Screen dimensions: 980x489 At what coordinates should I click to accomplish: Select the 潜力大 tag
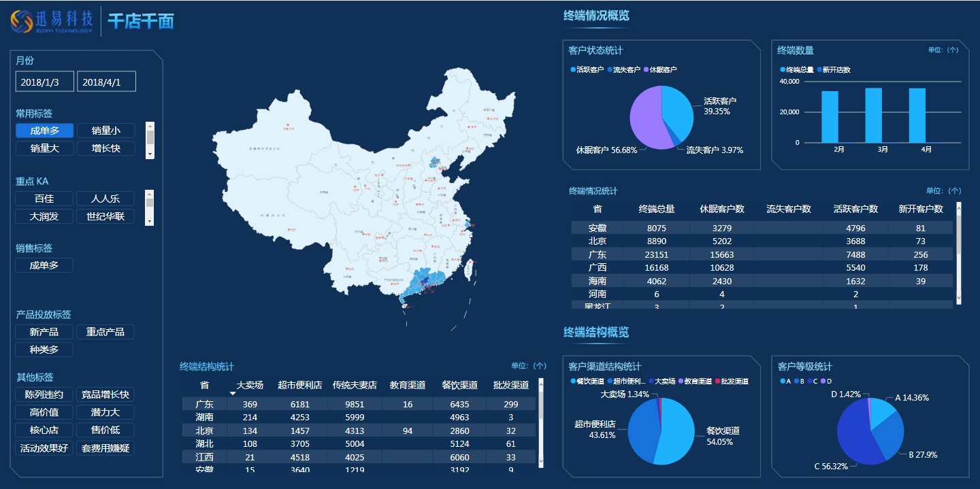pyautogui.click(x=105, y=412)
